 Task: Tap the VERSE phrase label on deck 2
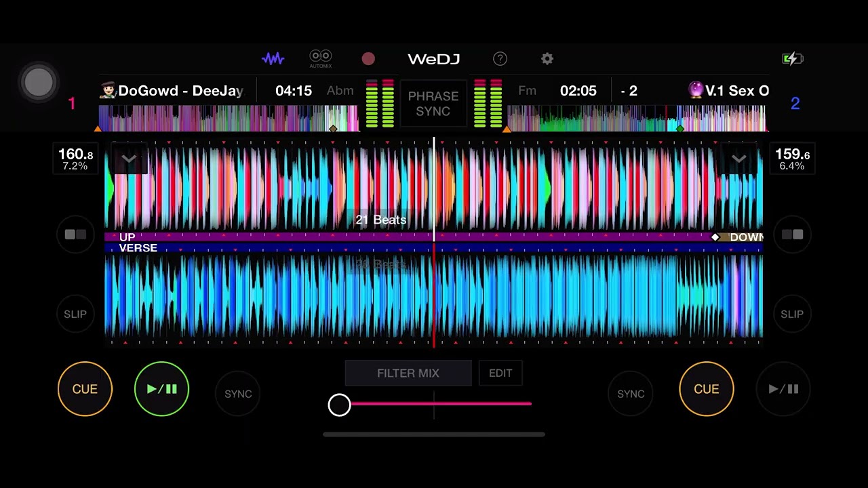(138, 248)
